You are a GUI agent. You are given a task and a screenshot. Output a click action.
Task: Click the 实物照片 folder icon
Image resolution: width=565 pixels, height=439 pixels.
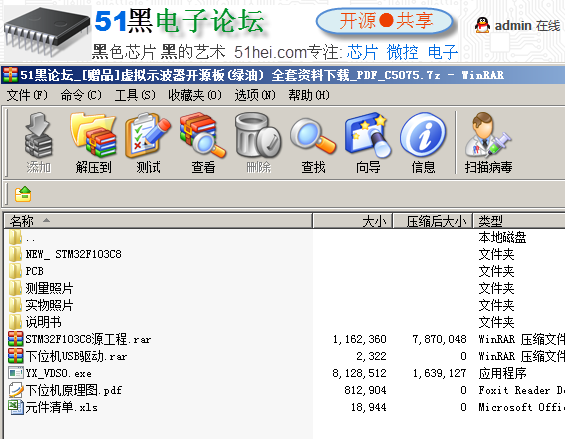[15, 305]
